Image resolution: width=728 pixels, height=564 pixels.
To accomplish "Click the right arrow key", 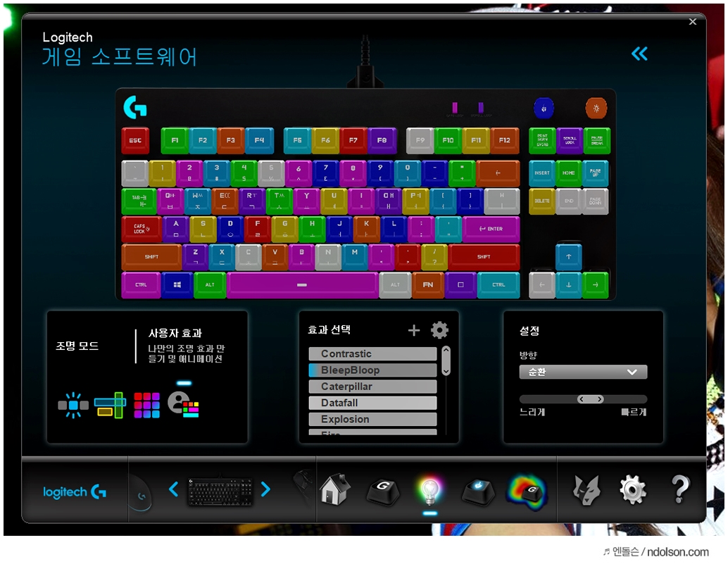I will [596, 284].
